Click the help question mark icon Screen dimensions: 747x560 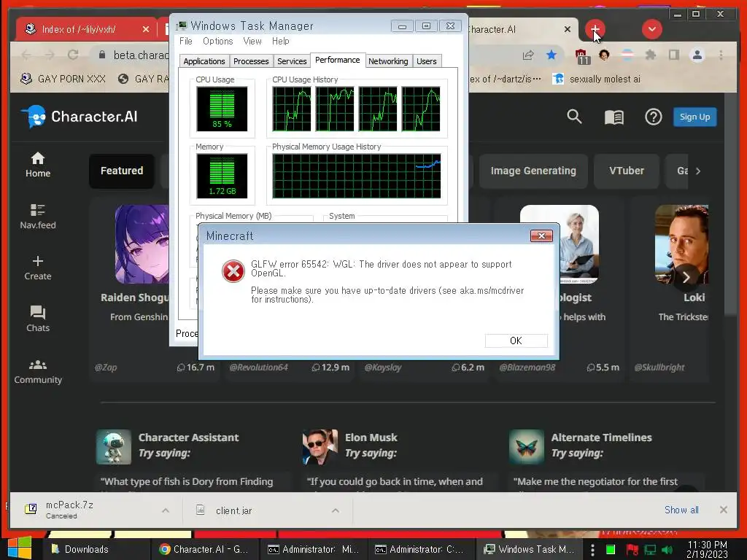(653, 117)
